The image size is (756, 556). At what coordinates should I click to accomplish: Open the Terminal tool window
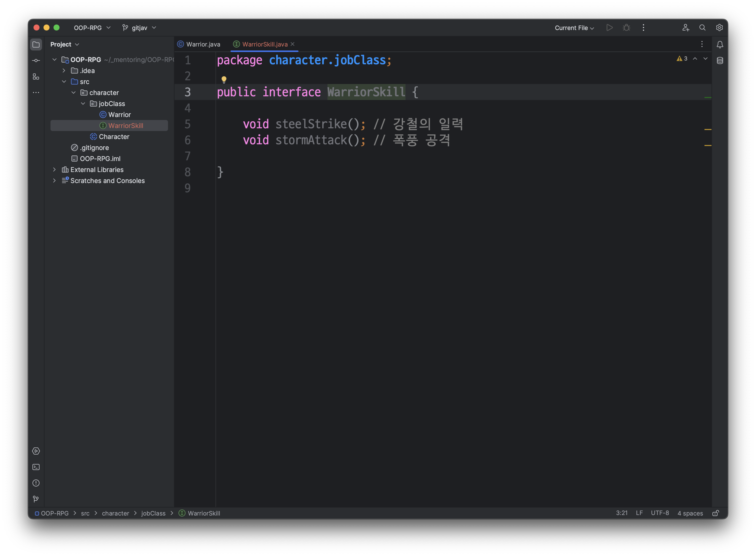tap(36, 467)
